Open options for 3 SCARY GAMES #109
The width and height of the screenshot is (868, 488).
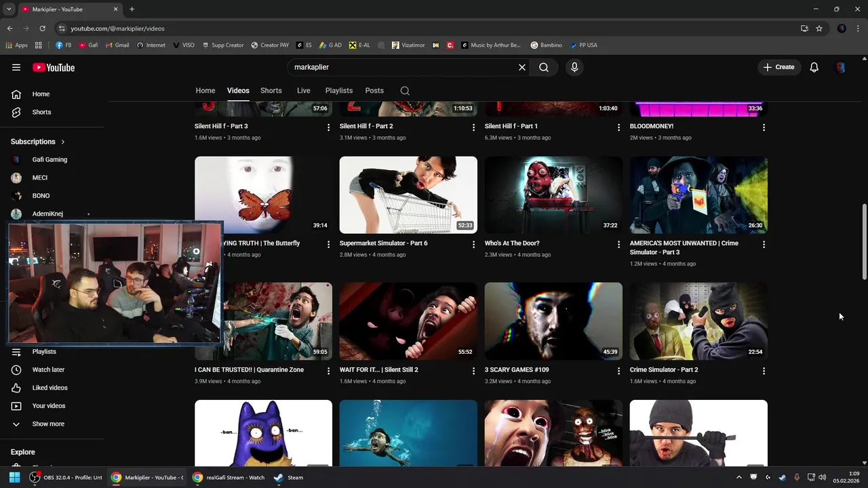(x=618, y=371)
